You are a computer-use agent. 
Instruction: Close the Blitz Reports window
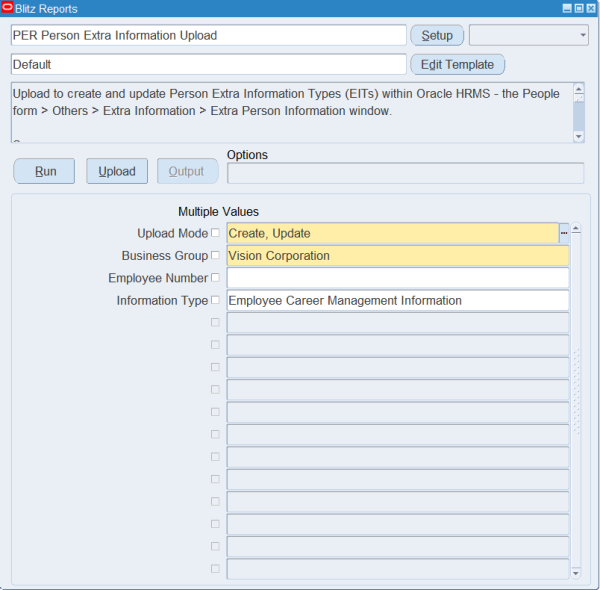pyautogui.click(x=591, y=8)
